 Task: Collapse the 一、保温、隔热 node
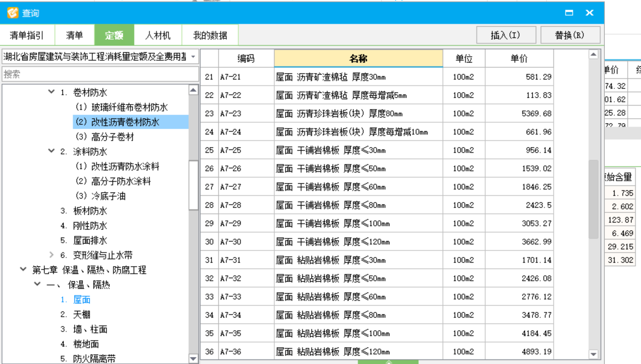pos(37,285)
